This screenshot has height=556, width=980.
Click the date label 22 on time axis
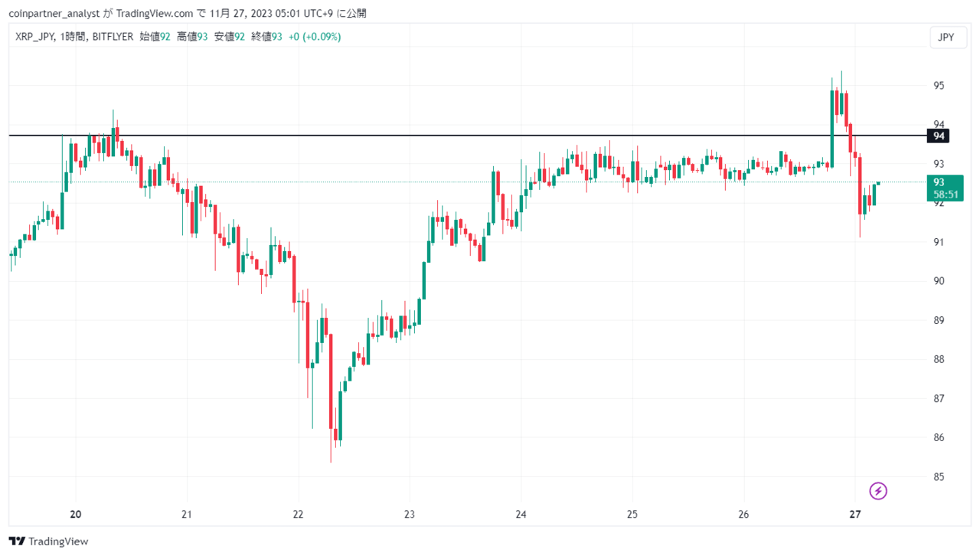pyautogui.click(x=298, y=514)
